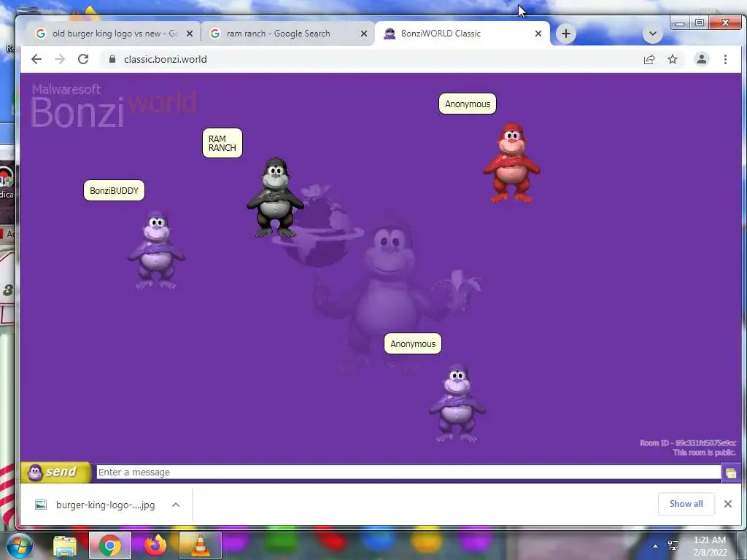Click the Anonymous bubble above purple gorilla

click(x=413, y=344)
